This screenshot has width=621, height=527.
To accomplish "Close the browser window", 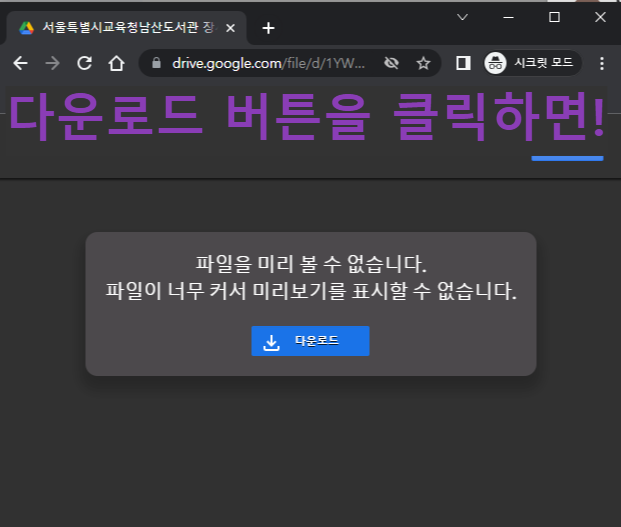I will (x=600, y=17).
